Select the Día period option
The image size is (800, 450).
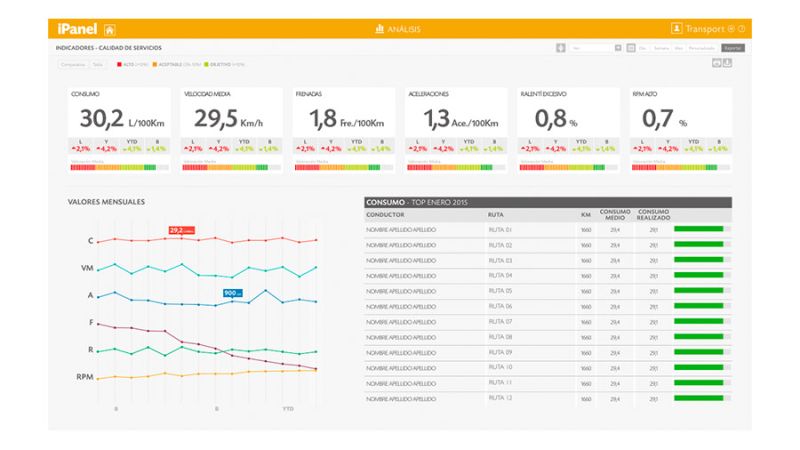tap(643, 47)
